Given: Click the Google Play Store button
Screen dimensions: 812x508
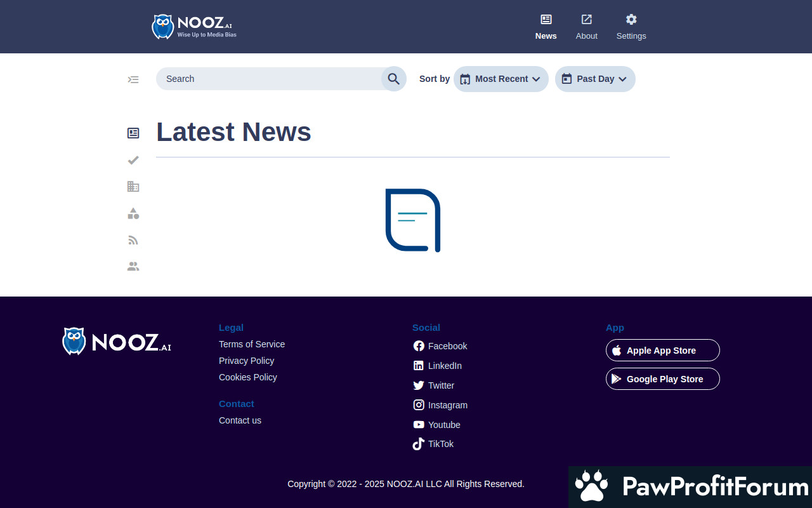Looking at the screenshot, I should 662,379.
